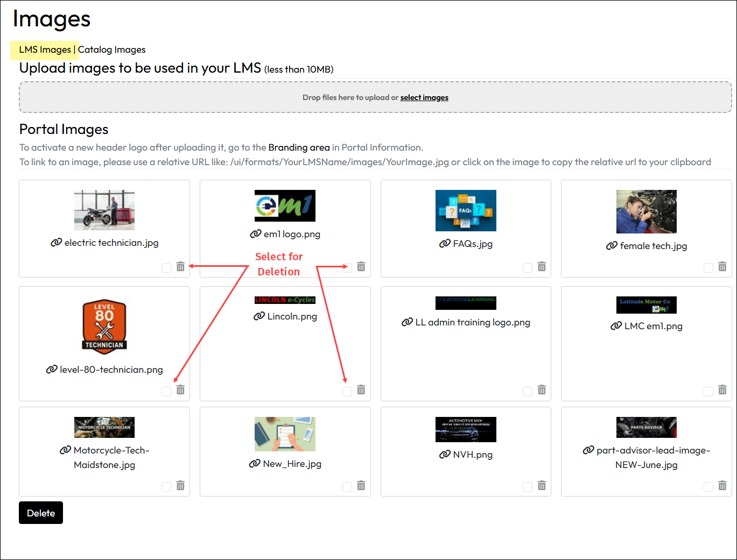Click trash icon for level-80-technician.png
The image size is (737, 560).
coord(180,390)
